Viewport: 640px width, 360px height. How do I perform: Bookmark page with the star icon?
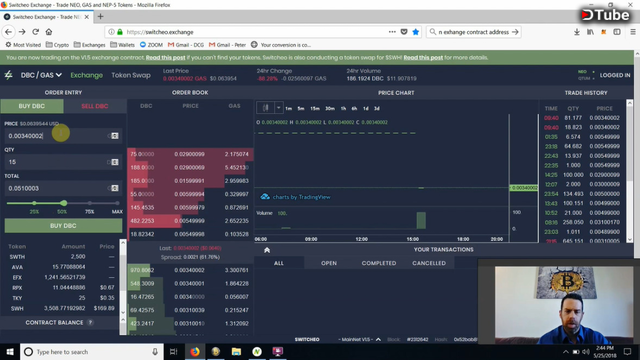pyautogui.click(x=416, y=32)
